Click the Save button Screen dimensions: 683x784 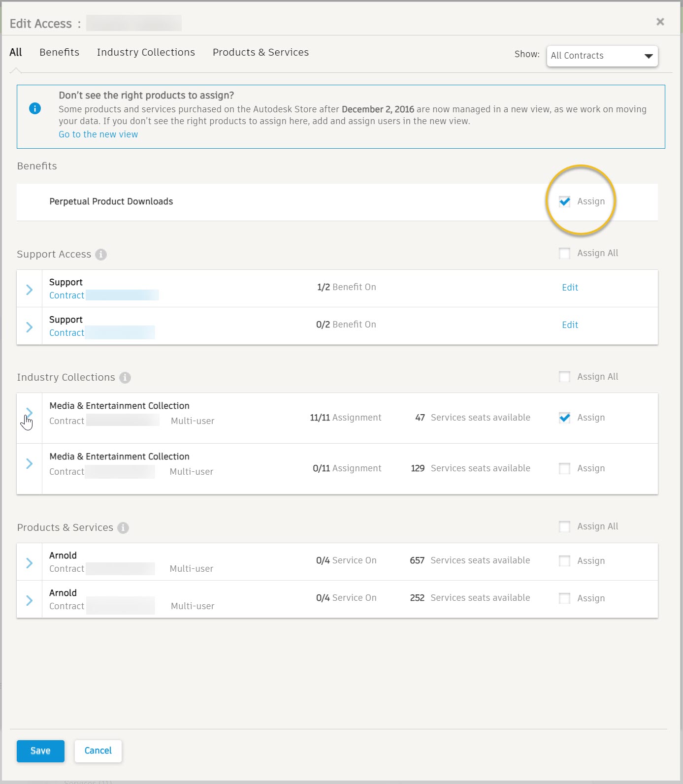[x=40, y=751]
